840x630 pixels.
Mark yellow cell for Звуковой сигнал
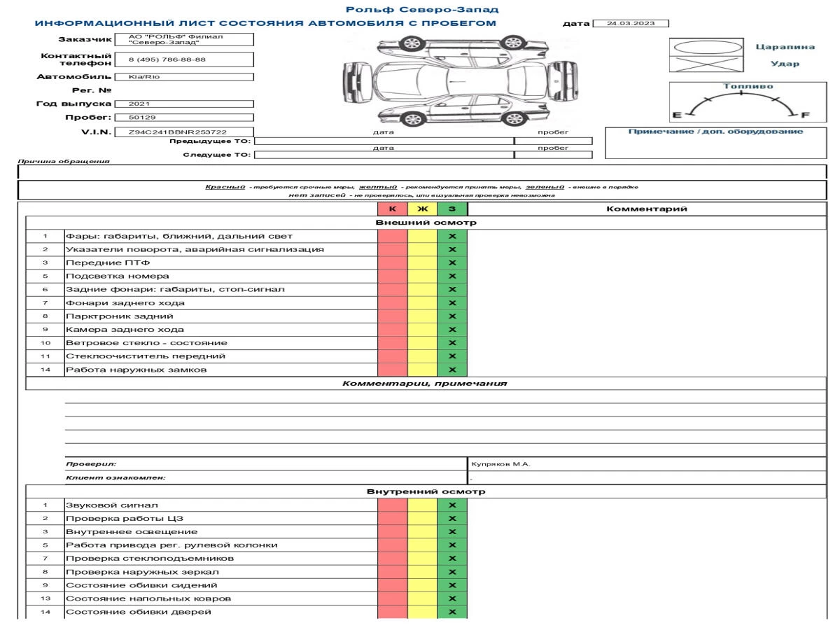421,505
